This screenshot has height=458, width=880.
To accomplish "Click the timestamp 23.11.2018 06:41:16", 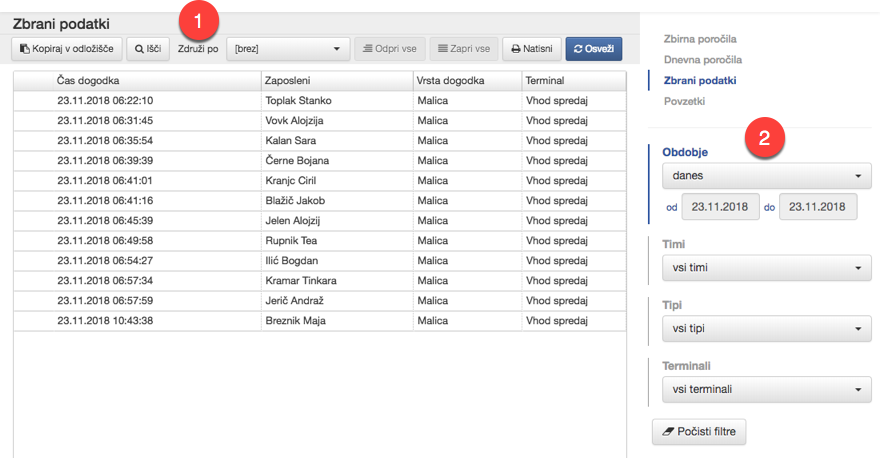I will point(105,200).
